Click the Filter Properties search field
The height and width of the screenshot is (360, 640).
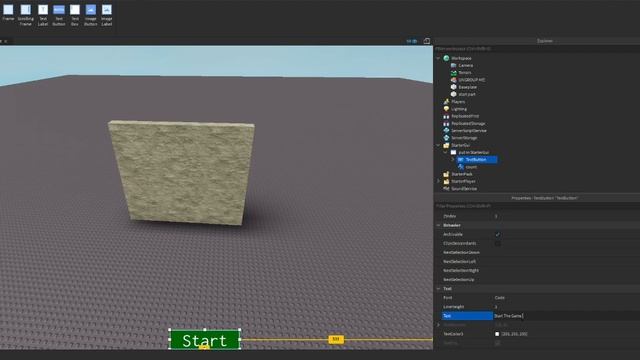[537, 206]
